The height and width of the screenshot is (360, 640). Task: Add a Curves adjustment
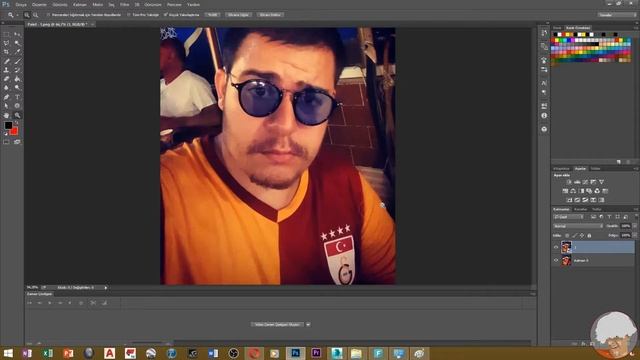click(x=585, y=182)
